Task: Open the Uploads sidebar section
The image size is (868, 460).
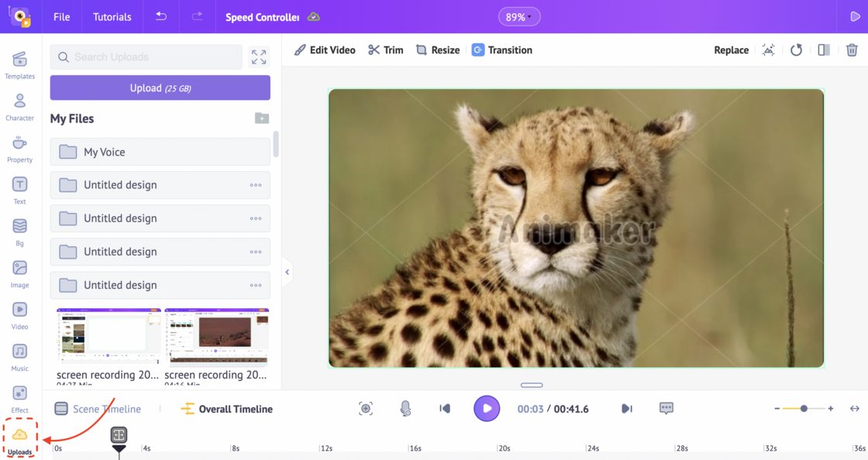Action: (20, 439)
